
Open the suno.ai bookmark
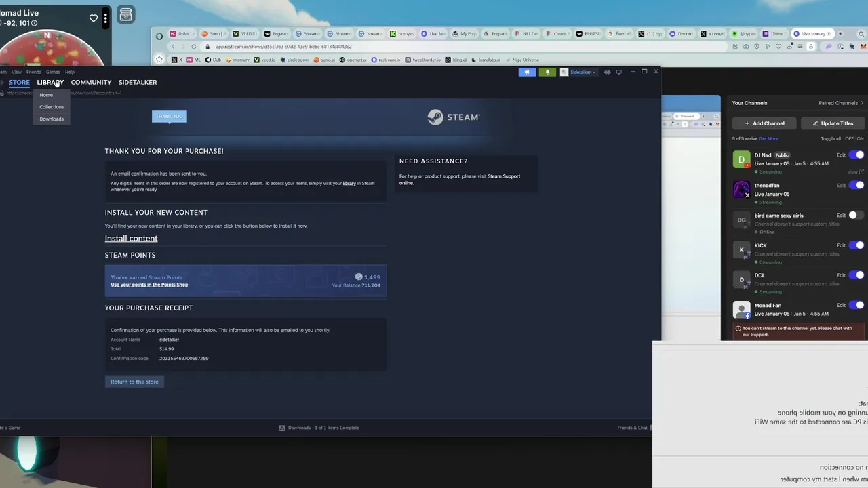click(324, 60)
